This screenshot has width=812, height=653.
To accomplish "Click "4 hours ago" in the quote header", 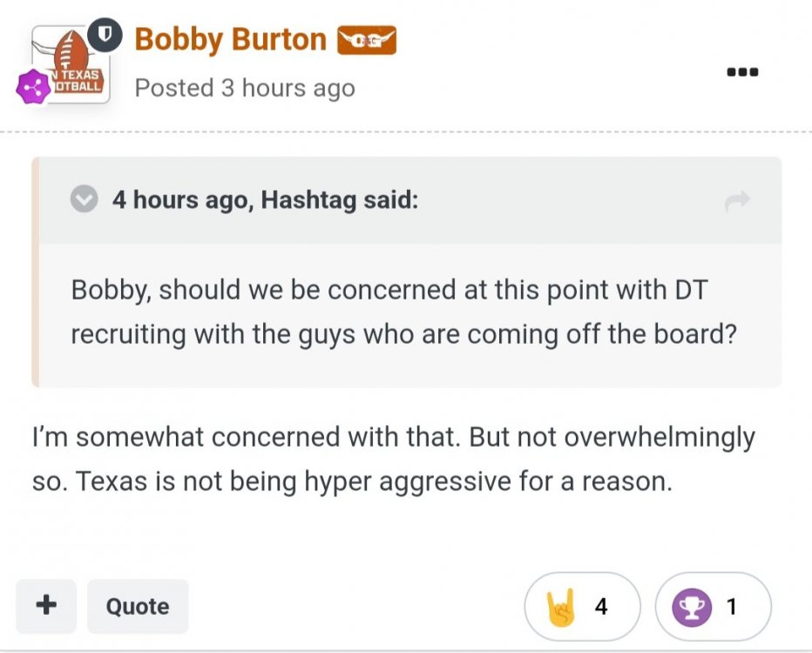I will pos(179,200).
